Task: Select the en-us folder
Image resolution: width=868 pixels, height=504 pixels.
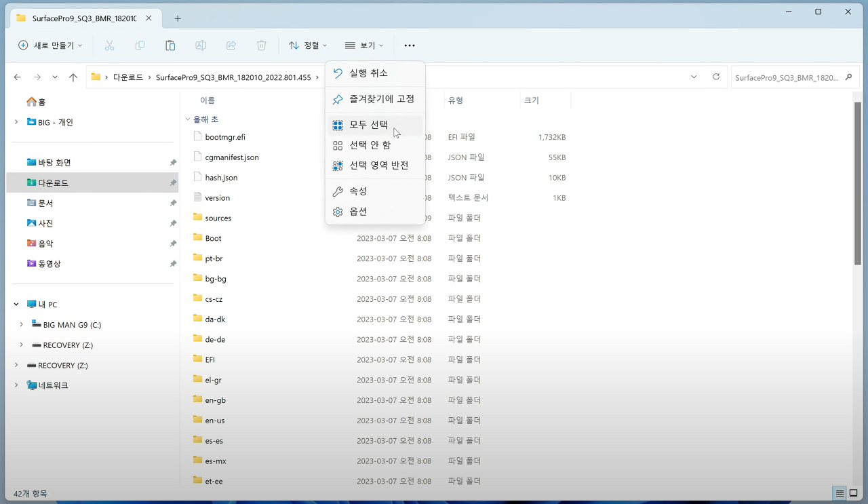Action: [215, 421]
